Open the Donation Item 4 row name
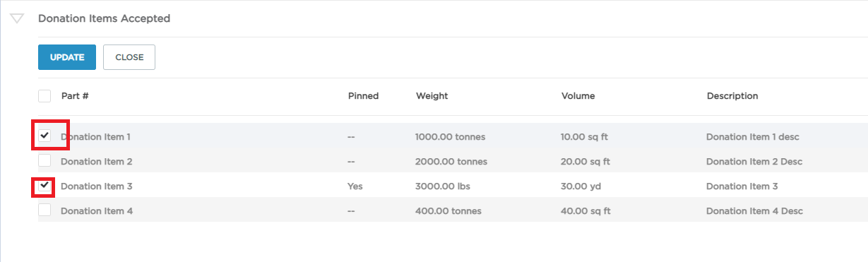This screenshot has width=868, height=262. (x=97, y=211)
